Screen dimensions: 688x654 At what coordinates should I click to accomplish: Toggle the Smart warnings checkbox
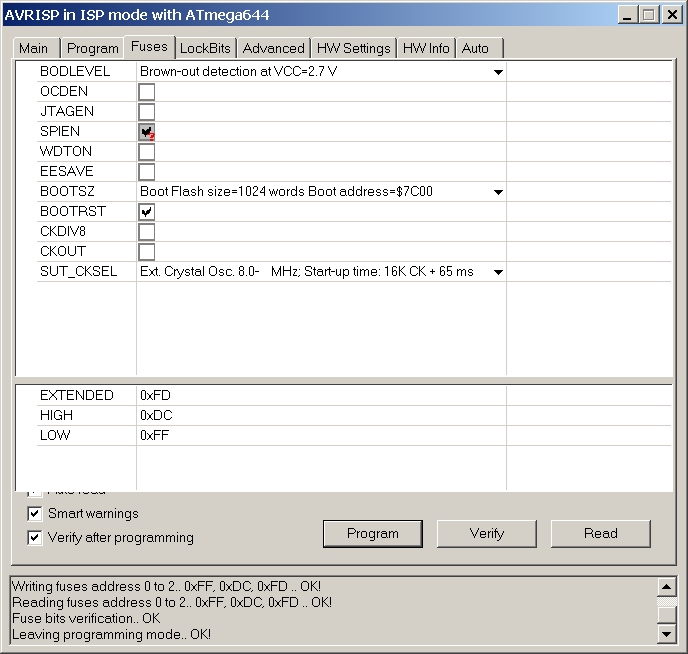pos(35,514)
